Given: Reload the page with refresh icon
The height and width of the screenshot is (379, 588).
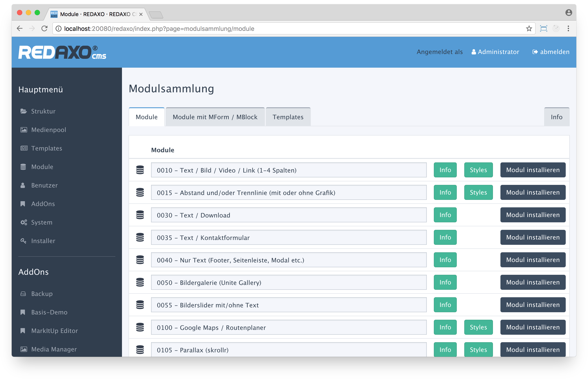Looking at the screenshot, I should (x=44, y=29).
